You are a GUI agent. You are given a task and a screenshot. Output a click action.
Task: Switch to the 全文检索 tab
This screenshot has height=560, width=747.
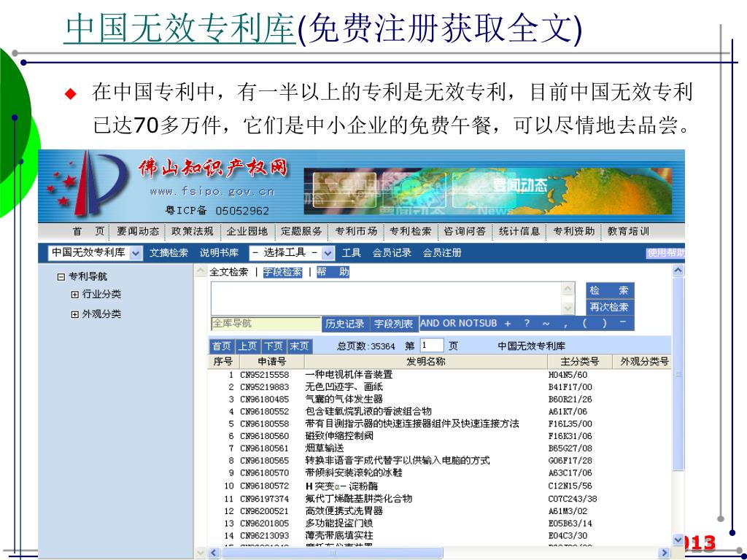[x=228, y=272]
